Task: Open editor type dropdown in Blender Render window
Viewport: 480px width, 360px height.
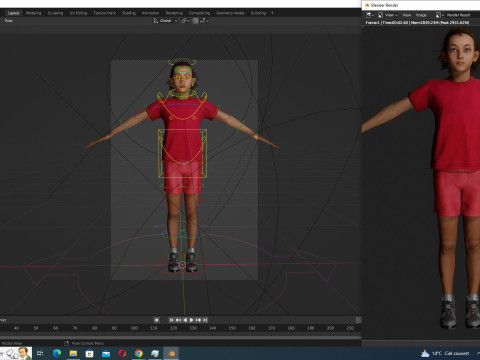Action: point(370,15)
